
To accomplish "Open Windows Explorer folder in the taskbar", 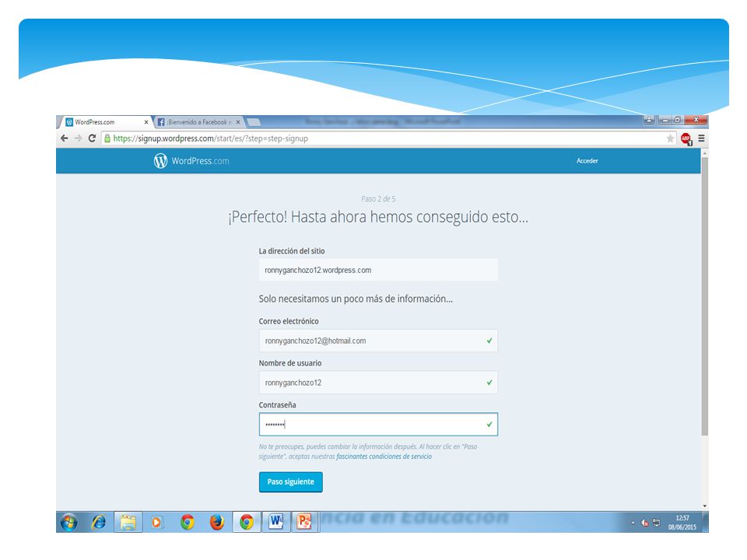I will coord(128,523).
